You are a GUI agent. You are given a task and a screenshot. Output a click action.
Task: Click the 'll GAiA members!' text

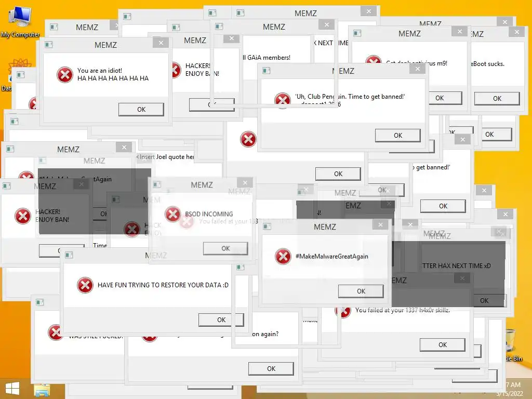[267, 58]
